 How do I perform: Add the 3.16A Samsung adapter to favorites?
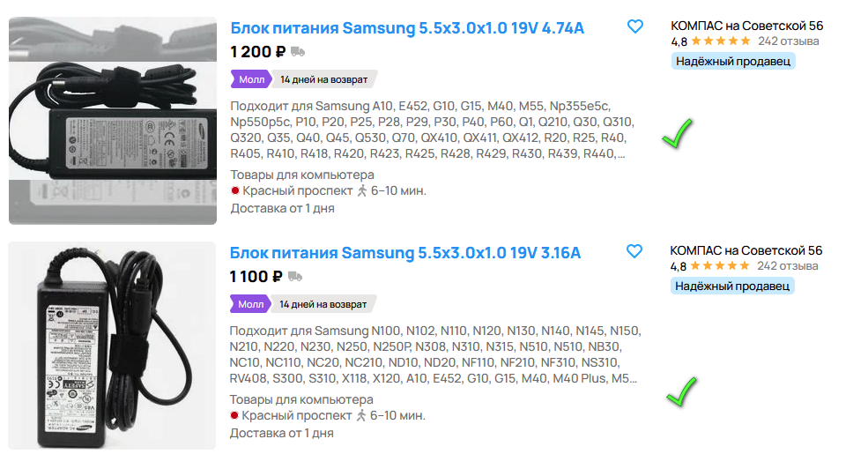[634, 251]
